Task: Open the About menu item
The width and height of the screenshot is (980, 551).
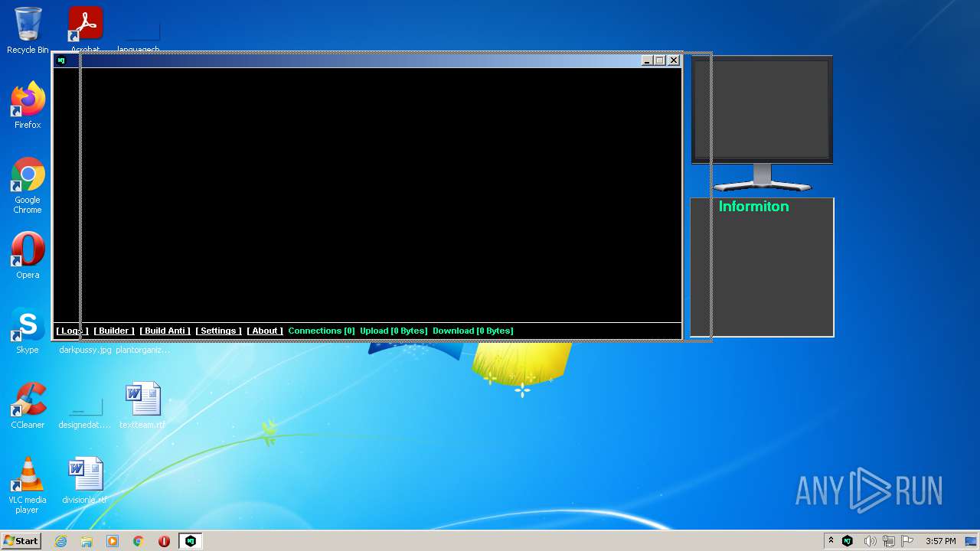Action: tap(265, 331)
